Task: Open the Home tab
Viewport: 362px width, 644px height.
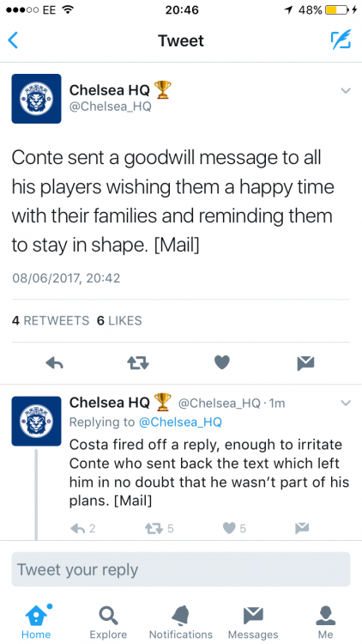Action: tap(36, 621)
